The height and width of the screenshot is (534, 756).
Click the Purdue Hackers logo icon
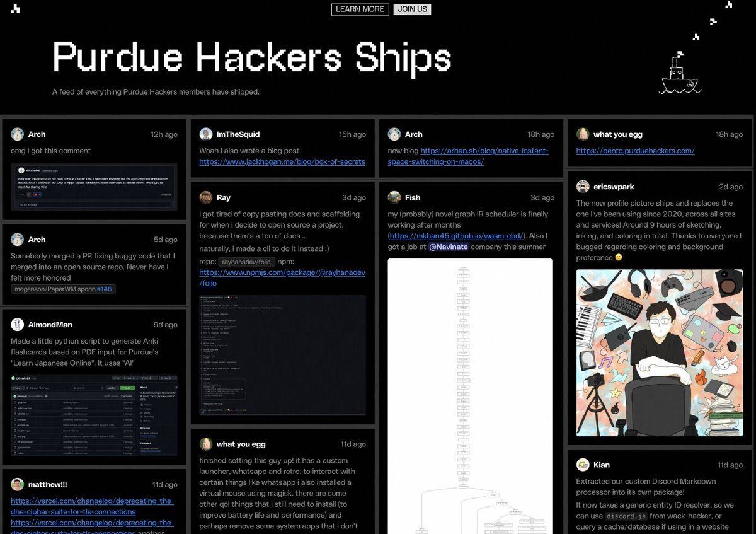(x=15, y=9)
